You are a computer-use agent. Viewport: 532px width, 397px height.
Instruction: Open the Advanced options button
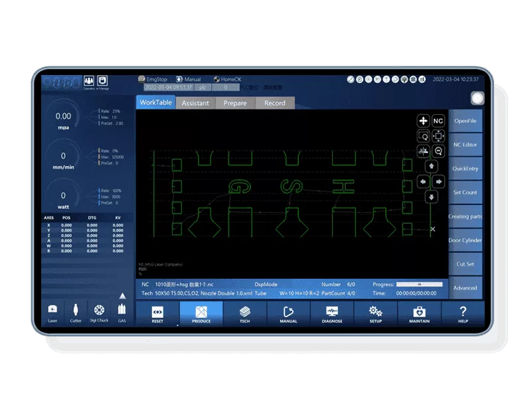(x=465, y=288)
